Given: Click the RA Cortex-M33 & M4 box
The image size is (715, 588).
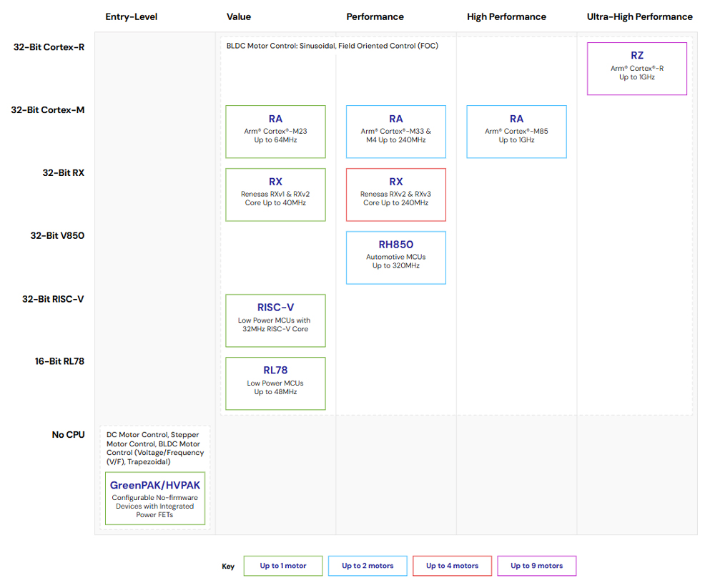Looking at the screenshot, I should click(395, 132).
